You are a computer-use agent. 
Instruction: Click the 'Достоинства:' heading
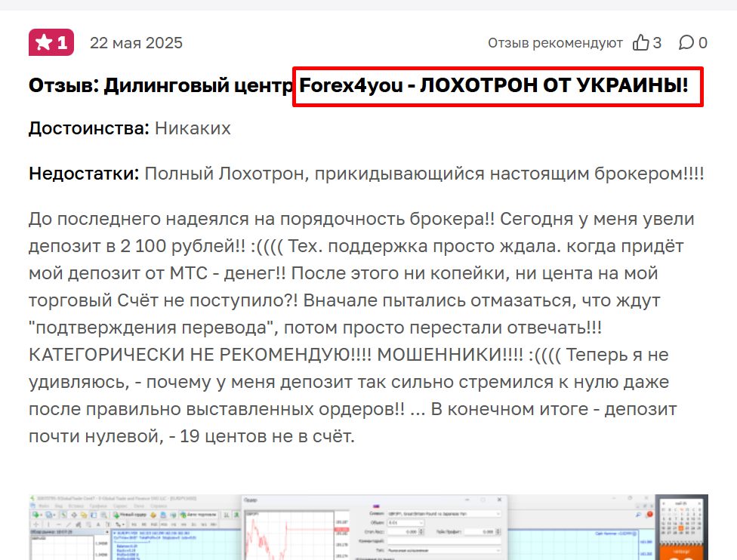coord(89,128)
